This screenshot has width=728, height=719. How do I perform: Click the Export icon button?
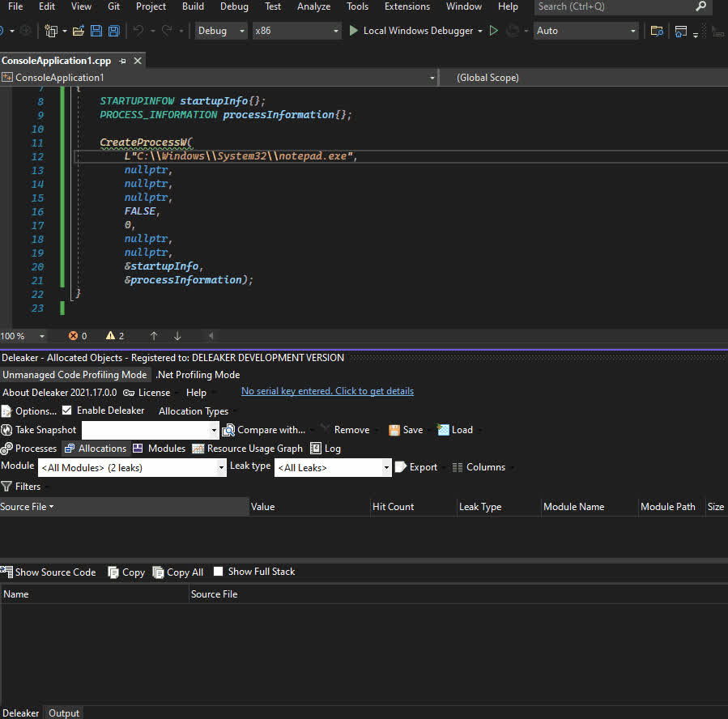pyautogui.click(x=400, y=467)
